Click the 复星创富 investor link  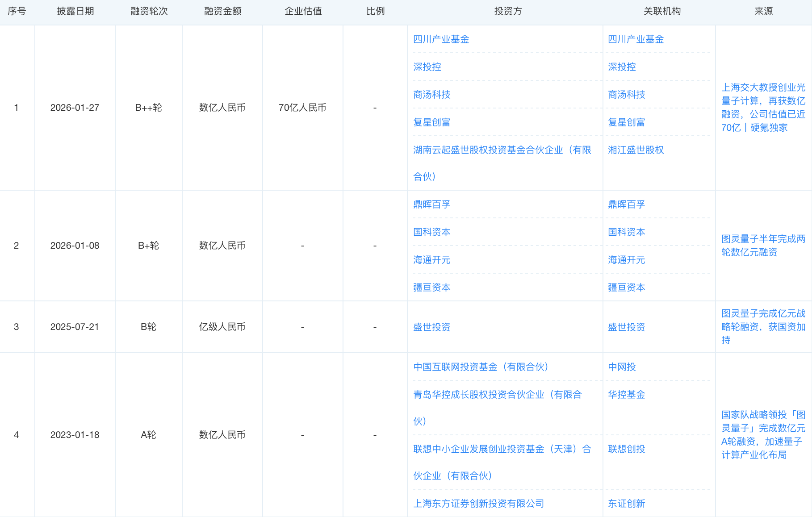(431, 122)
